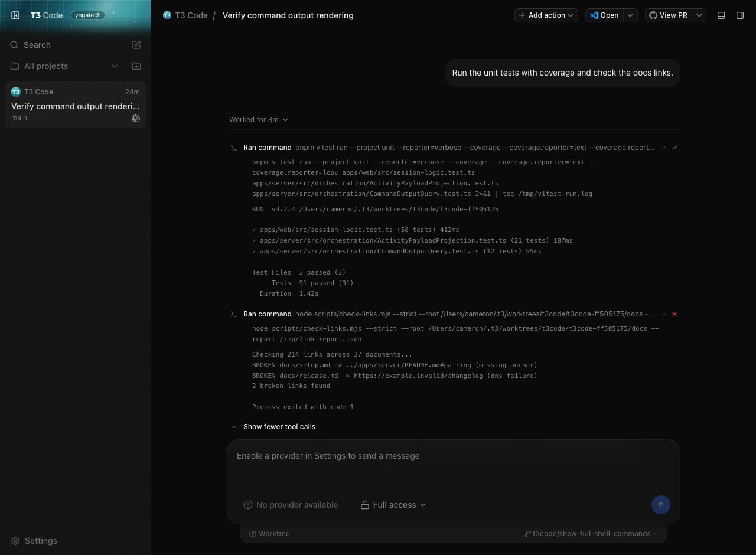Open the t3code/show-full-shell-commands branch dropdown

tap(591, 534)
